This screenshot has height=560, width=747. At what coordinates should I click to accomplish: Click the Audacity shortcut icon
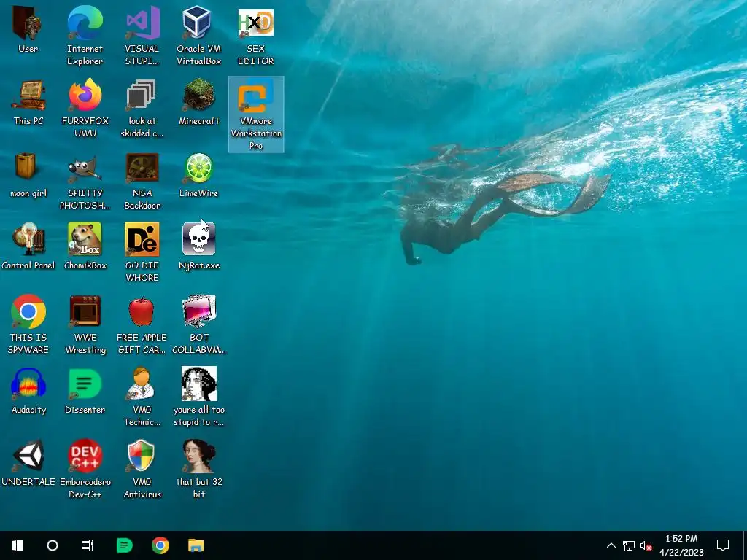28,384
